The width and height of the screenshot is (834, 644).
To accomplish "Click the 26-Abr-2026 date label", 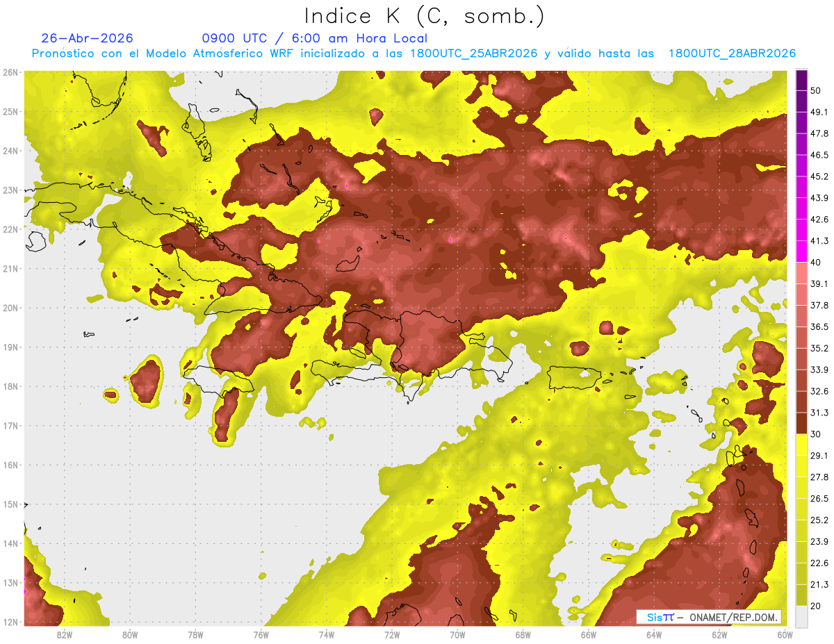I will 87,38.
